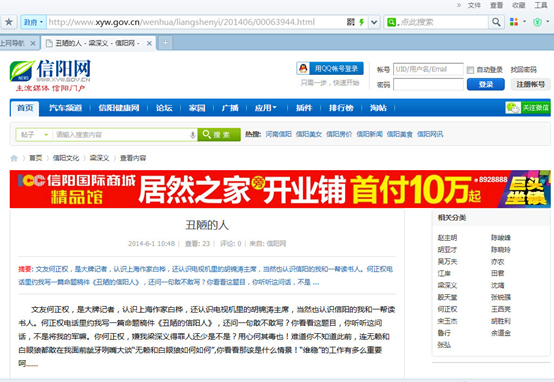Screen dimensions: 554x382
Task: Enable the 自动登录 checkbox
Action: click(470, 70)
